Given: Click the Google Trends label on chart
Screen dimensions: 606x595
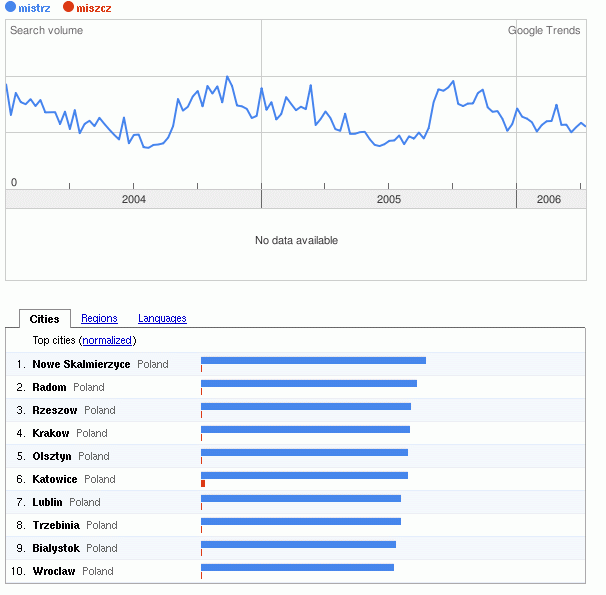Looking at the screenshot, I should click(x=544, y=31).
